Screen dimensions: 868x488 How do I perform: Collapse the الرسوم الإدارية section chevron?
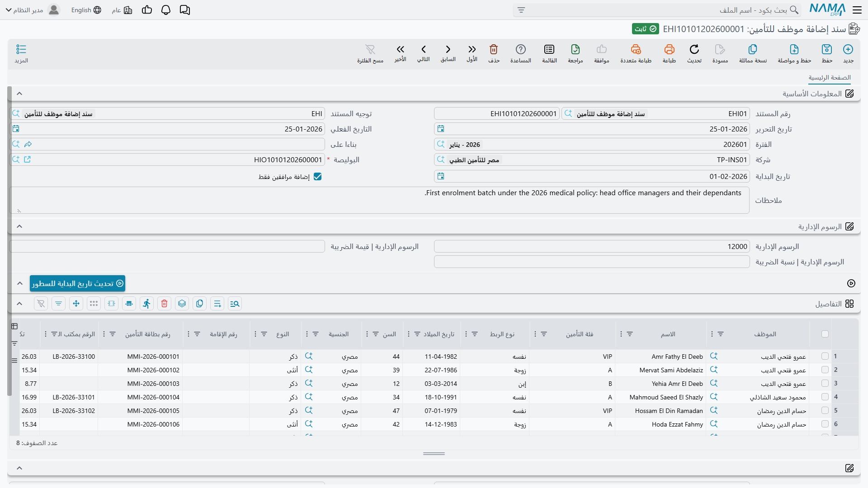pos(19,226)
